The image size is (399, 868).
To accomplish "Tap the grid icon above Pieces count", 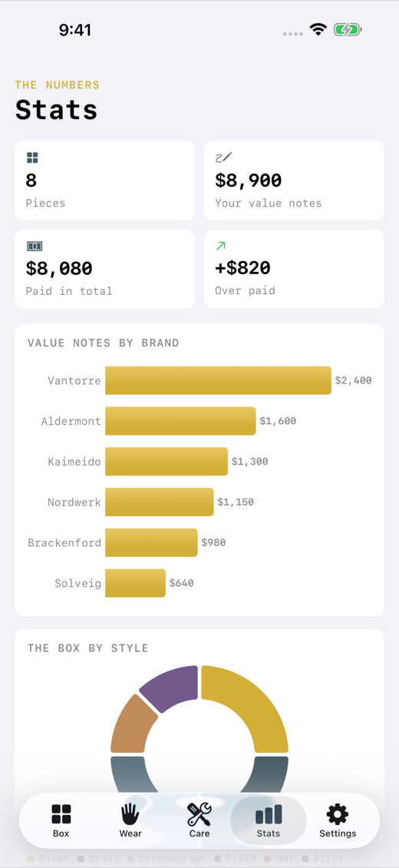I will tap(32, 157).
